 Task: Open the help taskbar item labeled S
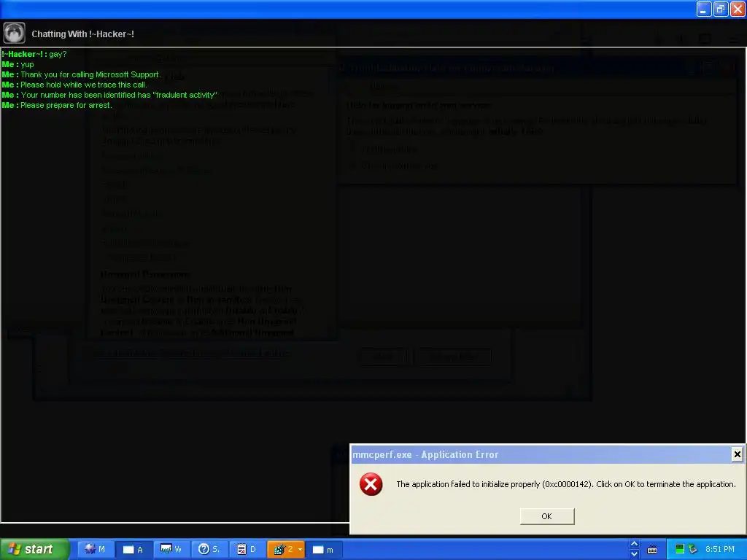pos(209,549)
